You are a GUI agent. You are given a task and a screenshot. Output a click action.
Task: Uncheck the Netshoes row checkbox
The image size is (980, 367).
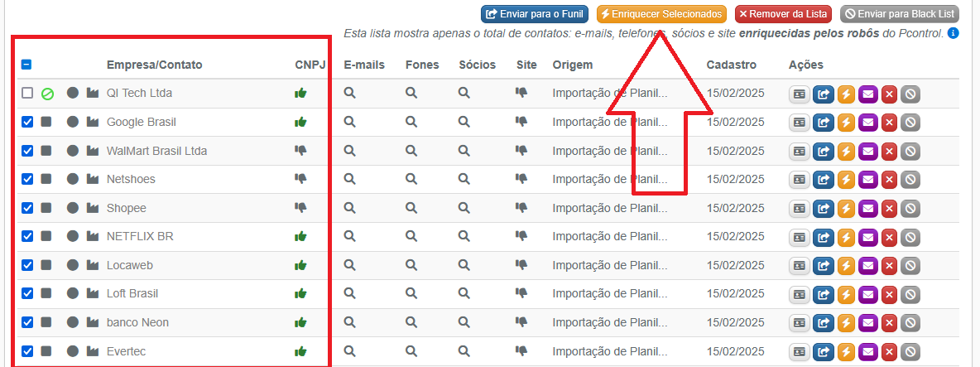[26, 179]
